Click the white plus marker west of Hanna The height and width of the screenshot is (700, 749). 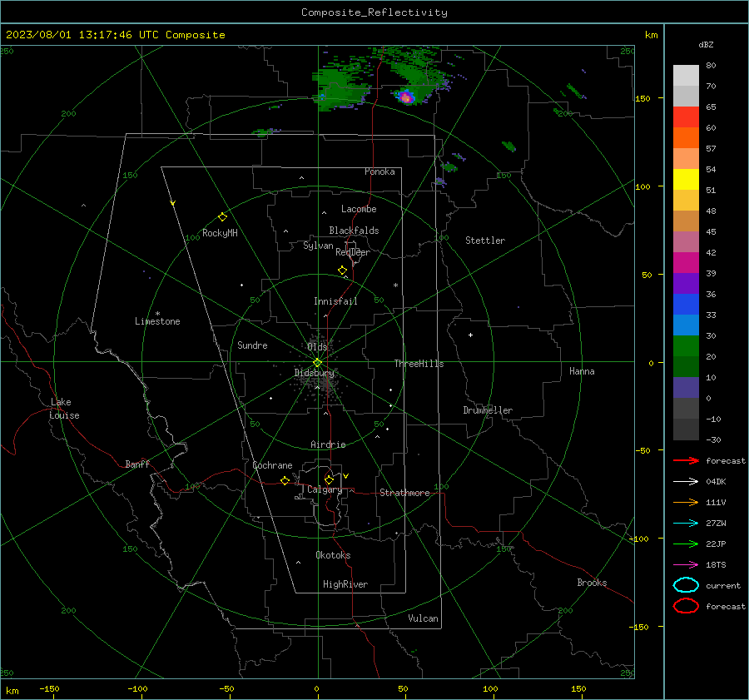[470, 335]
